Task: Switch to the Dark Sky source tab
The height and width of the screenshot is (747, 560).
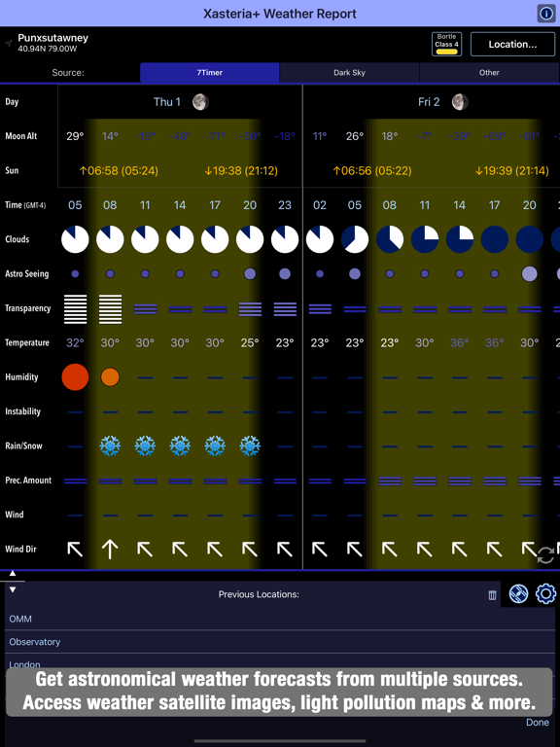Action: [x=349, y=73]
